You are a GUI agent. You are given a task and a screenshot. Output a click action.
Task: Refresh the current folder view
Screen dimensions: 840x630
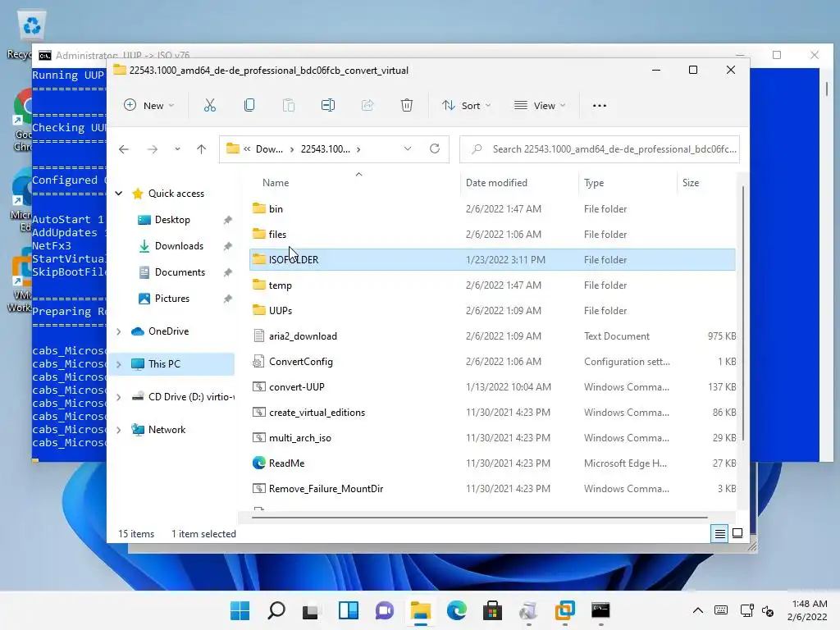pyautogui.click(x=435, y=148)
